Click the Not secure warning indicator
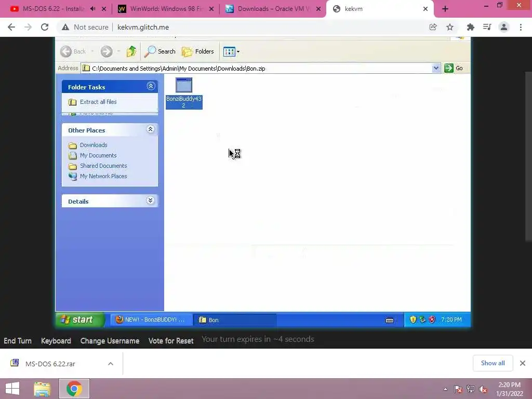This screenshot has height=399, width=532. pyautogui.click(x=85, y=27)
